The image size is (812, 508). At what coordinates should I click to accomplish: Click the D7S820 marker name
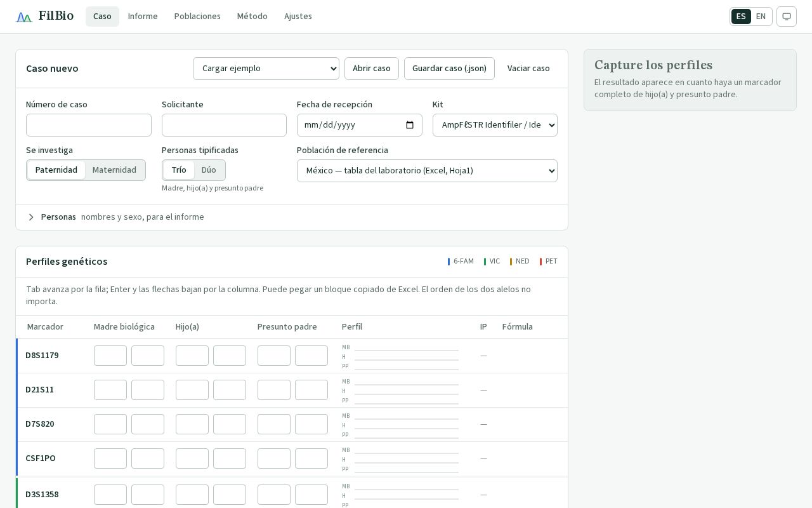click(40, 424)
